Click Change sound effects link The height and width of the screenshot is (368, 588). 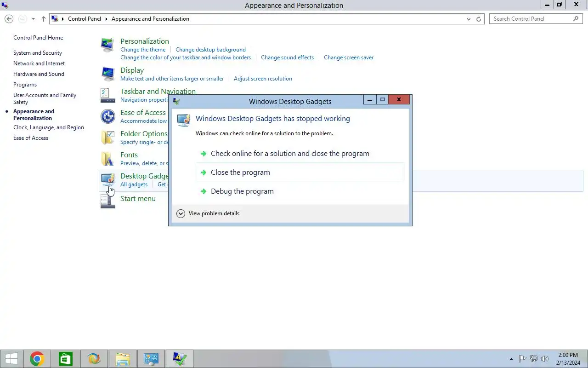coord(288,57)
